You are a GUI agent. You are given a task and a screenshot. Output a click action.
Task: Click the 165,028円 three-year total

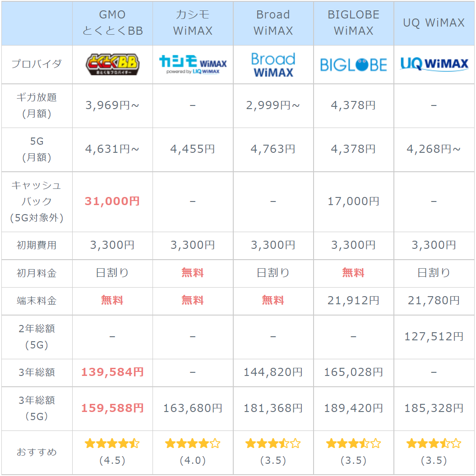[353, 372]
